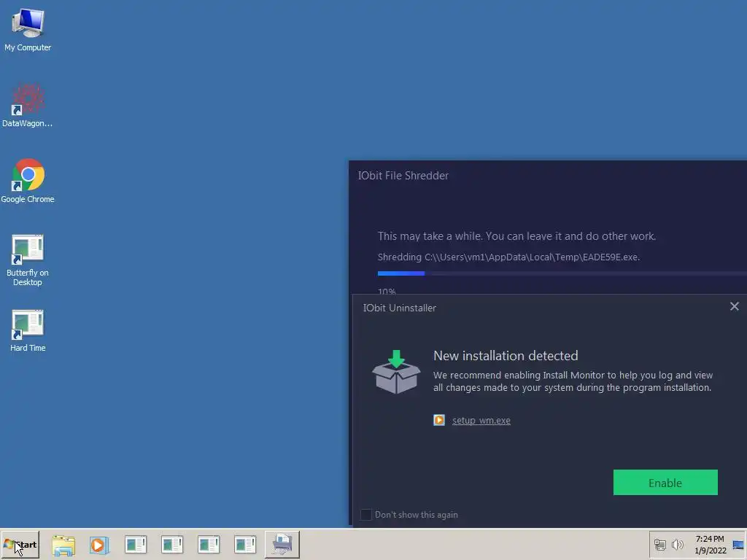
Task: Click the show desktop tray icon
Action: pos(738,545)
